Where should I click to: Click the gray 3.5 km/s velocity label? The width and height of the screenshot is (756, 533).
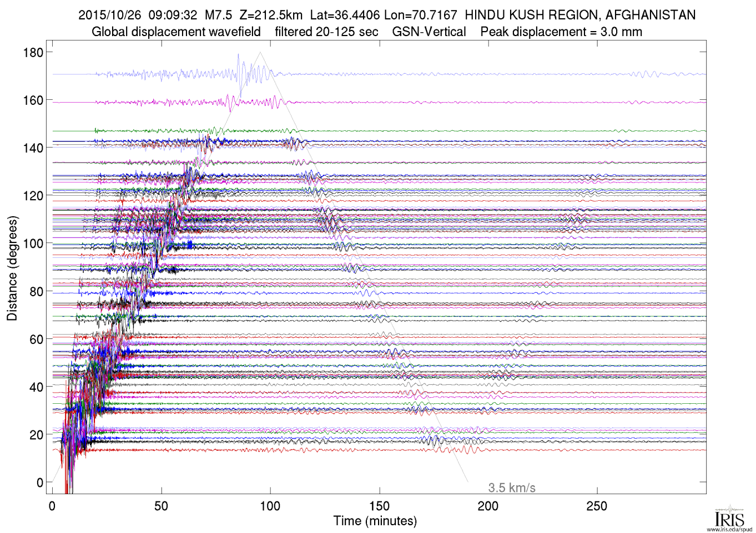[511, 488]
